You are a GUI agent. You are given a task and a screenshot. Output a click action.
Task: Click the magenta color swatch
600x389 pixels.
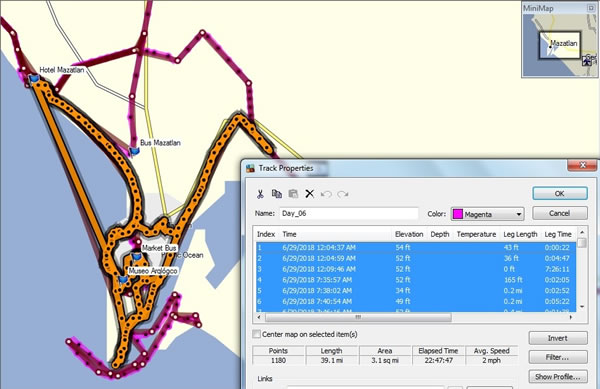(x=458, y=214)
